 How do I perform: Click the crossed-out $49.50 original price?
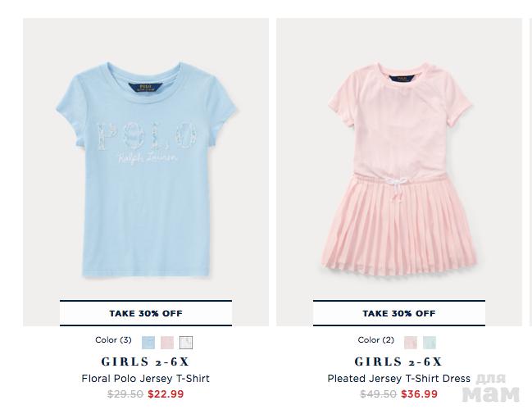coord(379,394)
